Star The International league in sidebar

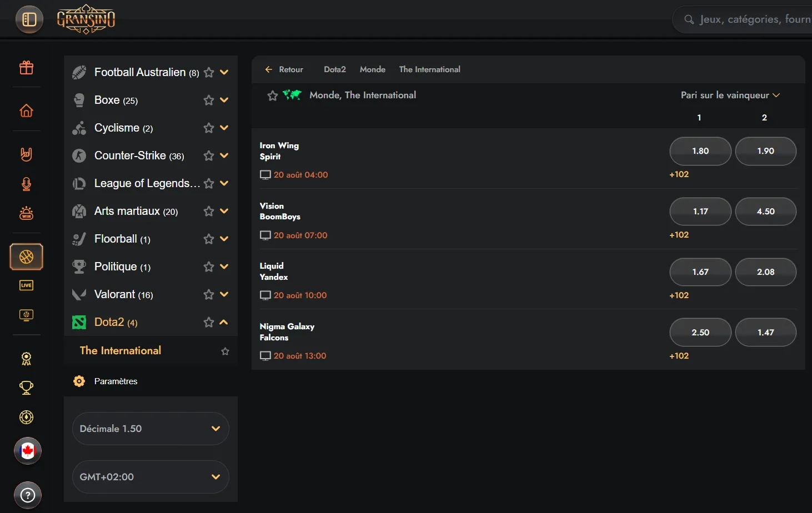225,351
